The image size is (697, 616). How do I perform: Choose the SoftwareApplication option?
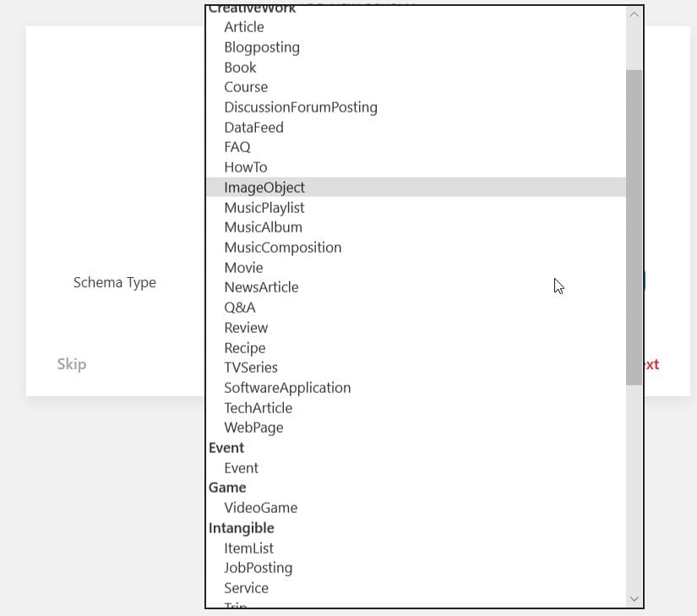(x=287, y=388)
